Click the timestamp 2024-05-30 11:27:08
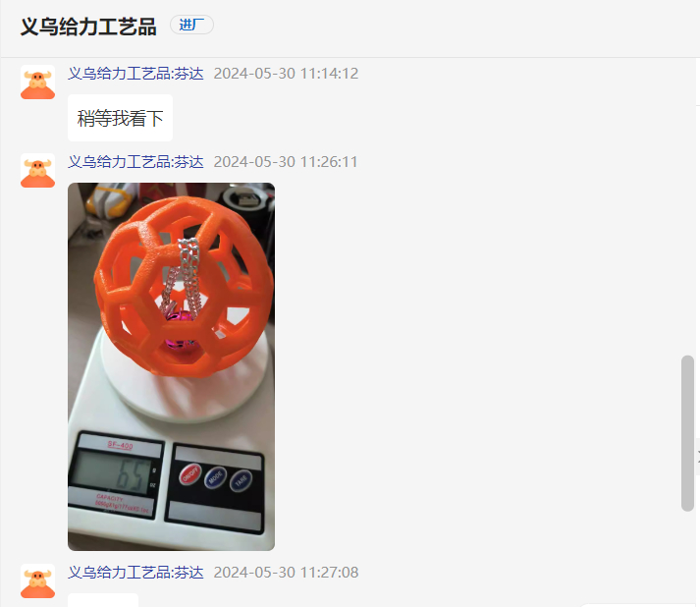 coord(286,573)
